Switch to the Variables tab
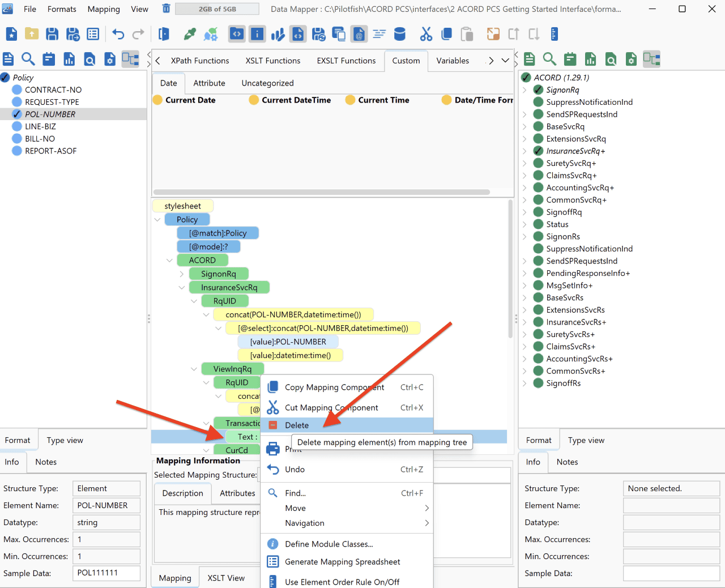The height and width of the screenshot is (588, 725). 453,61
